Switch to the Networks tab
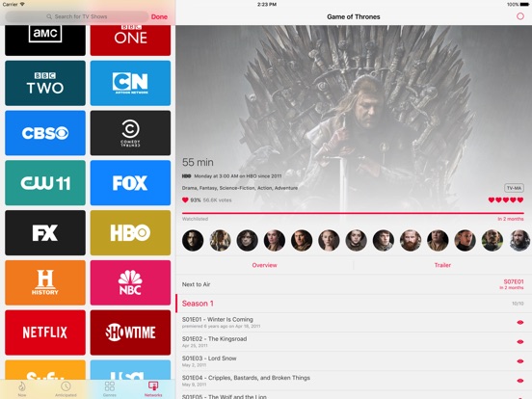Image resolution: width=532 pixels, height=399 pixels. point(153,388)
